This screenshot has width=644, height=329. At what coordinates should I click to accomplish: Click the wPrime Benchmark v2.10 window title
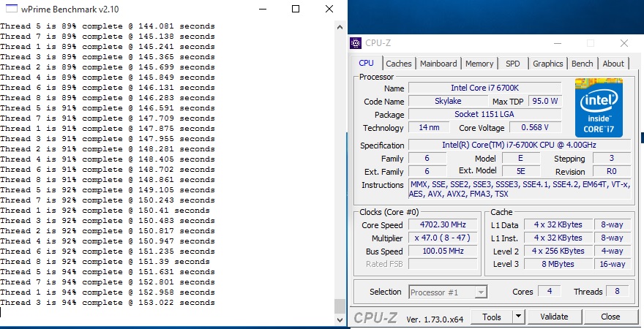(71, 9)
